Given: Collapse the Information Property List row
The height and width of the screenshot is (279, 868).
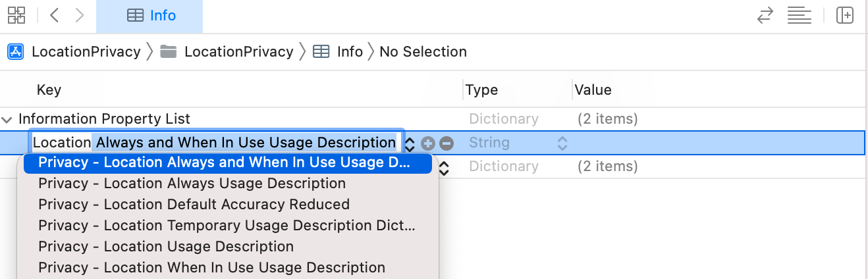Looking at the screenshot, I should [x=7, y=120].
